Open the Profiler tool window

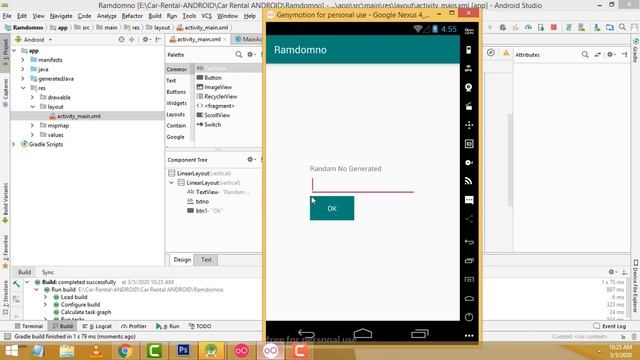134,326
